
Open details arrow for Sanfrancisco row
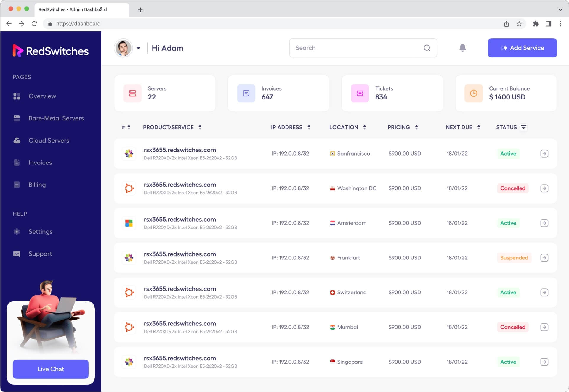(544, 154)
